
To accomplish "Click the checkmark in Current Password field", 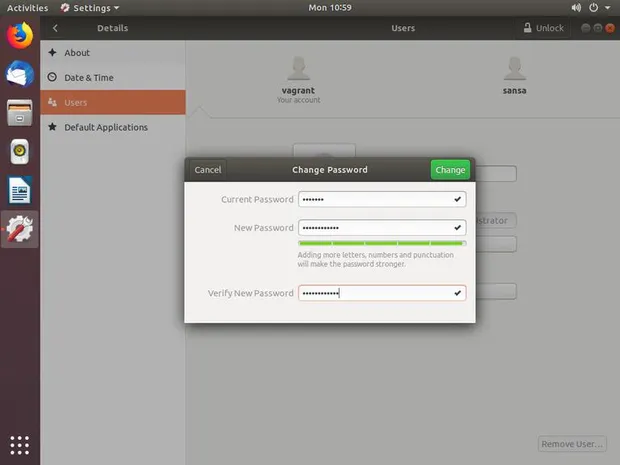I will (x=457, y=199).
